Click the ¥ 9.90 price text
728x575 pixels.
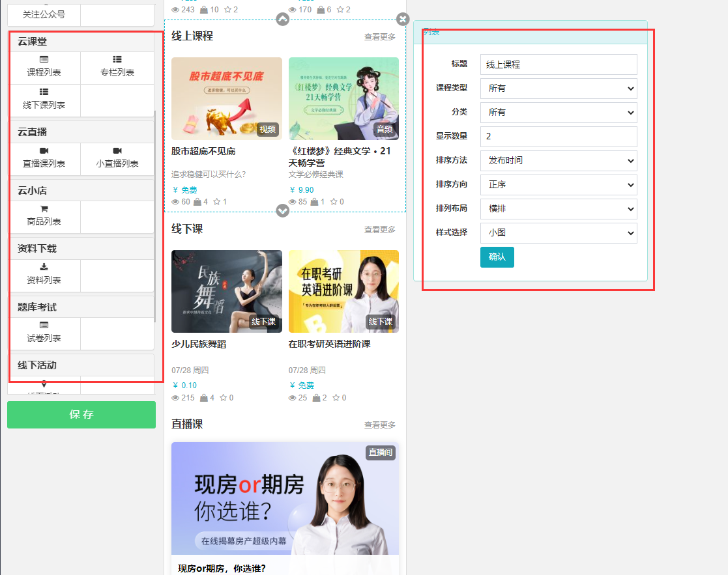click(301, 190)
